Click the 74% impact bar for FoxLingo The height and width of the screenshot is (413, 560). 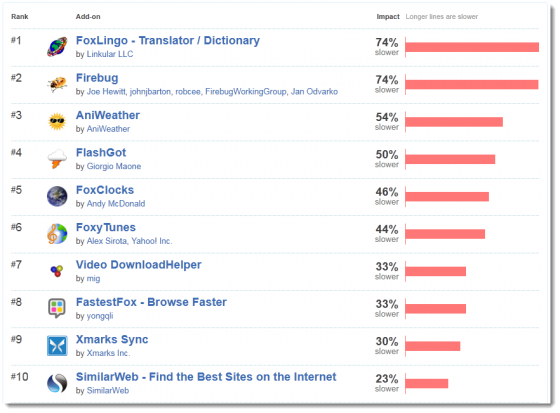472,47
